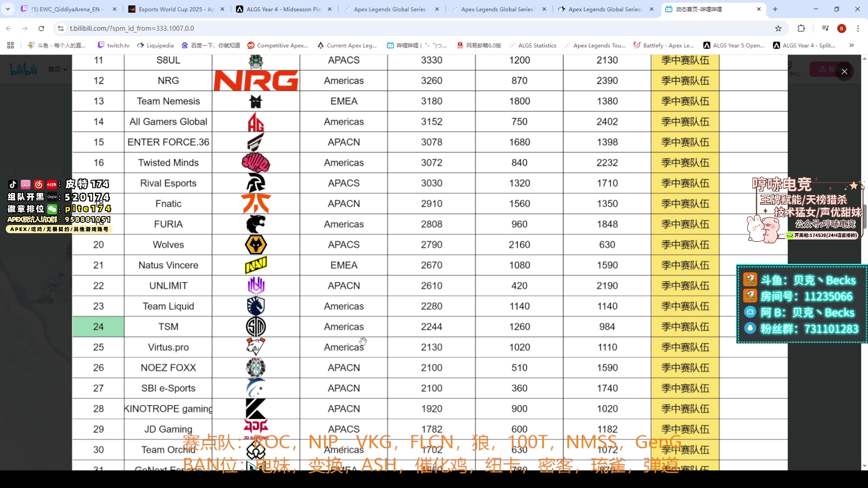Viewport: 868px width, 488px height.
Task: Click the Team Nemesis logo
Action: point(256,101)
